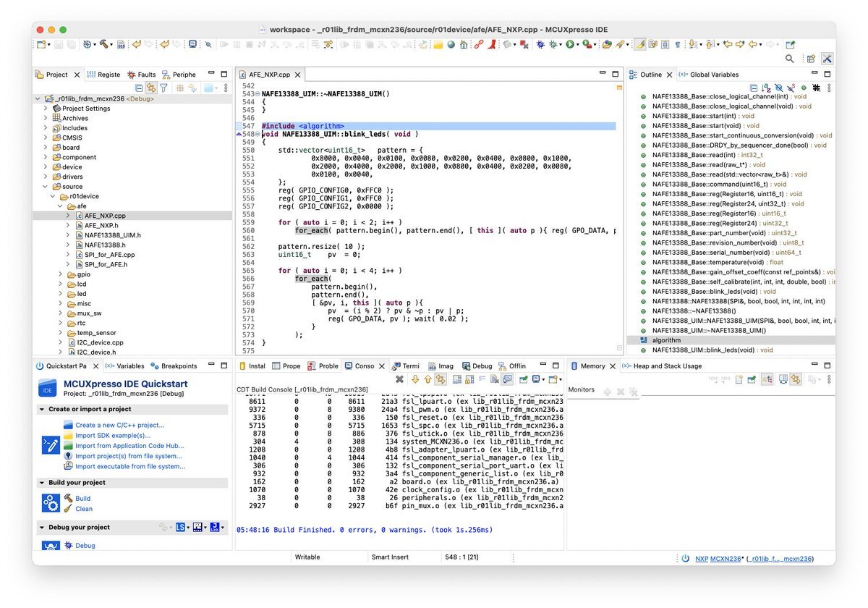Toggle green dot filter in Outline toolbar

click(804, 88)
